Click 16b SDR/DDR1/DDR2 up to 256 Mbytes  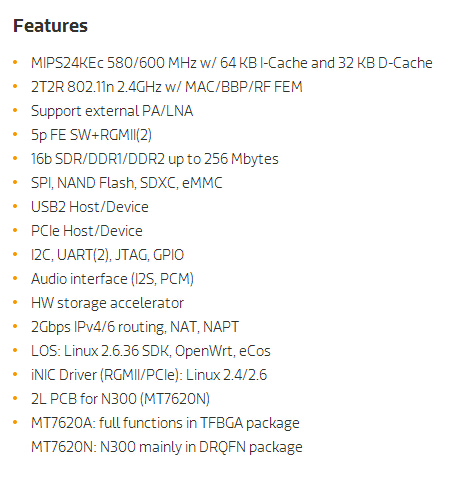155,159
